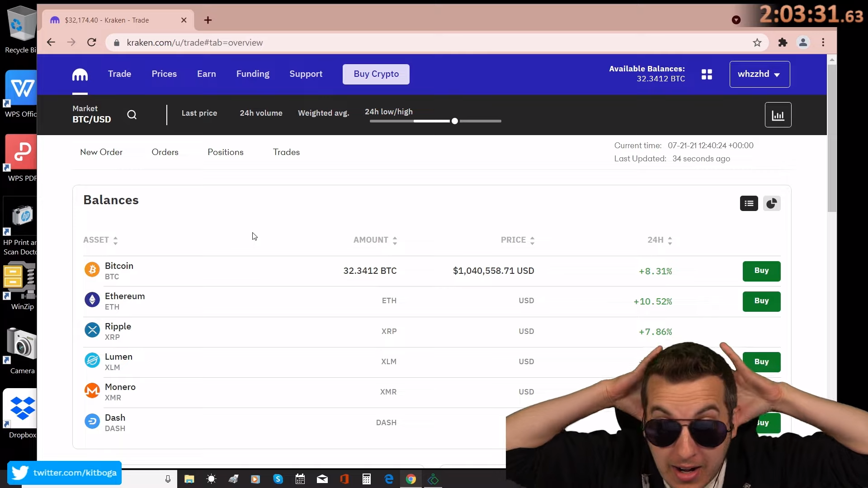Open File Explorer from the taskbar

click(189, 479)
